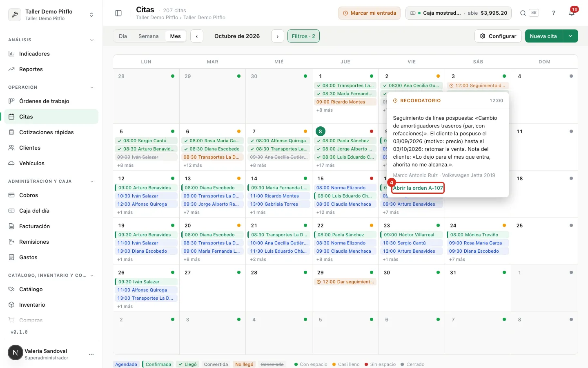Click the Cobros card icon

coord(11,195)
